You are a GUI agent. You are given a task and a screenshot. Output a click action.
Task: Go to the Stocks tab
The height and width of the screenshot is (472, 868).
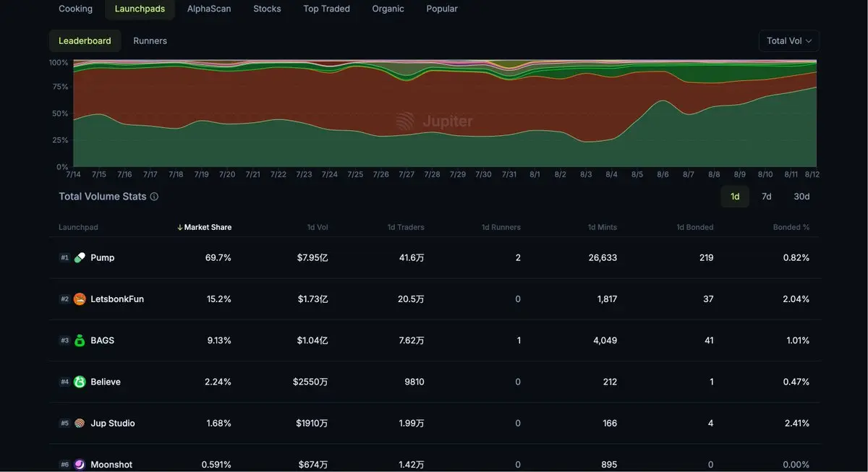click(x=267, y=9)
